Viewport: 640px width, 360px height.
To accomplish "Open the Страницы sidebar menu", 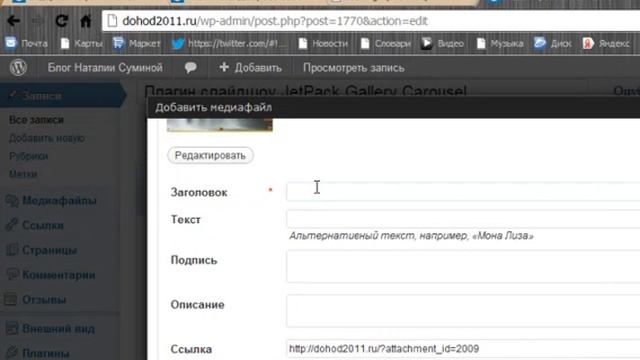I will 42,250.
